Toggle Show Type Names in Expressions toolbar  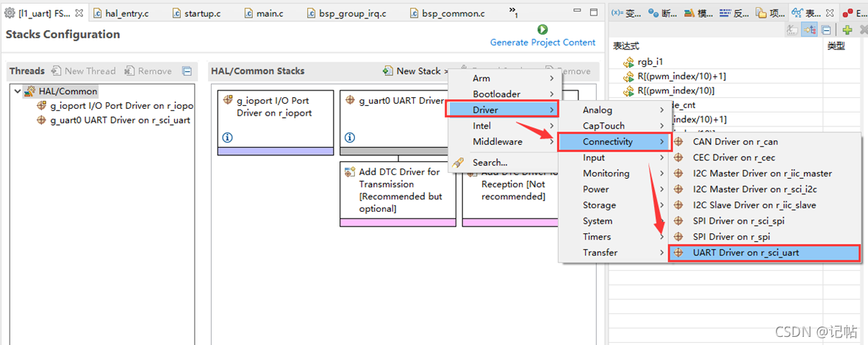point(792,30)
